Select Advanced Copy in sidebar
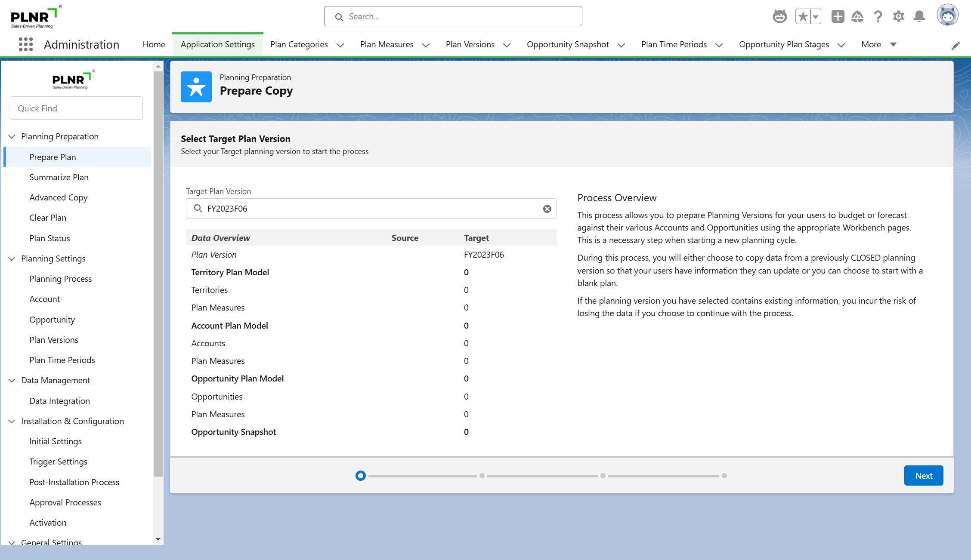The width and height of the screenshot is (971, 560). [58, 197]
